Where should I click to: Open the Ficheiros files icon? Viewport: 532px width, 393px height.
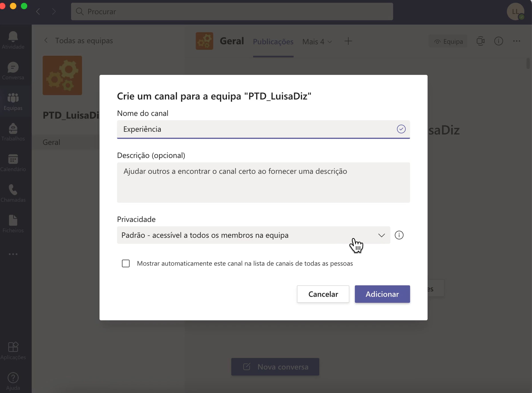click(13, 221)
